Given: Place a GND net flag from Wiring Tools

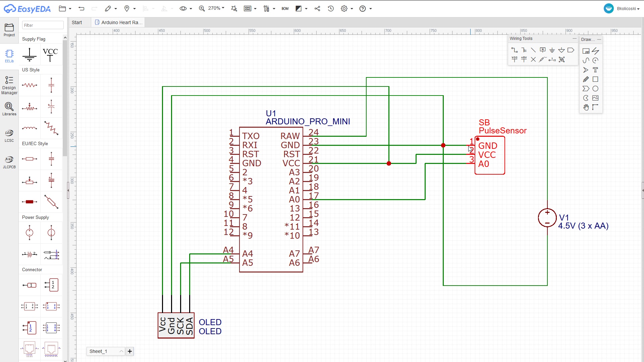Looking at the screenshot, I should coord(552,50).
